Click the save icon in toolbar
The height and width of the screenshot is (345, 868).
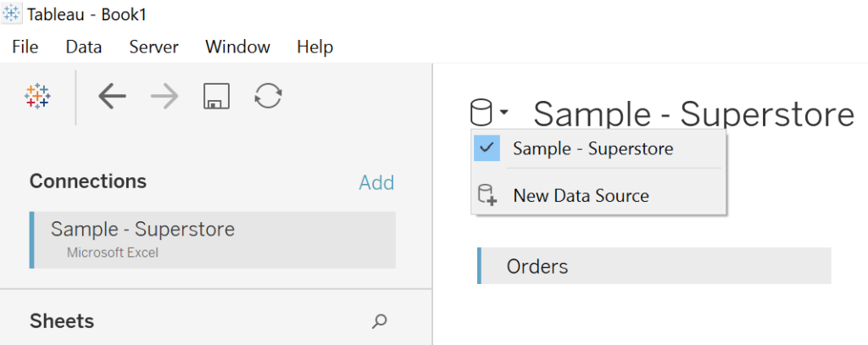217,97
